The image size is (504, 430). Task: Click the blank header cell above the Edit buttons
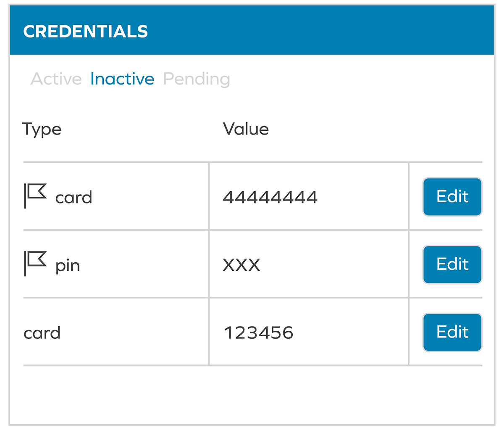(x=445, y=129)
